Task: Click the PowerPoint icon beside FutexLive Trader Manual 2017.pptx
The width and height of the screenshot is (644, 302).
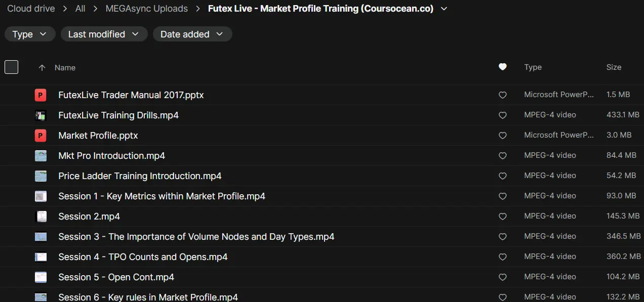Action: coord(41,95)
